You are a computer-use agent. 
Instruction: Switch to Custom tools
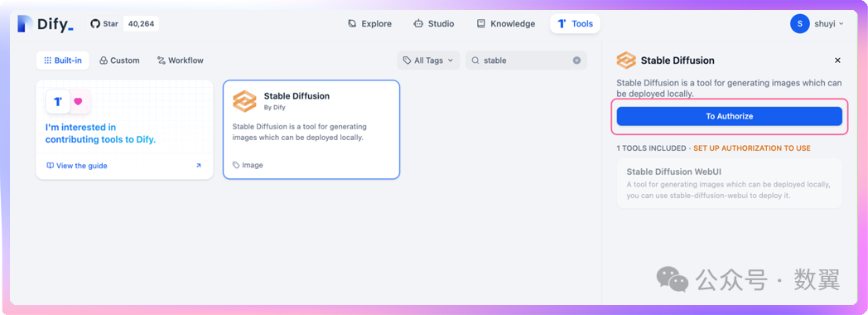(119, 61)
